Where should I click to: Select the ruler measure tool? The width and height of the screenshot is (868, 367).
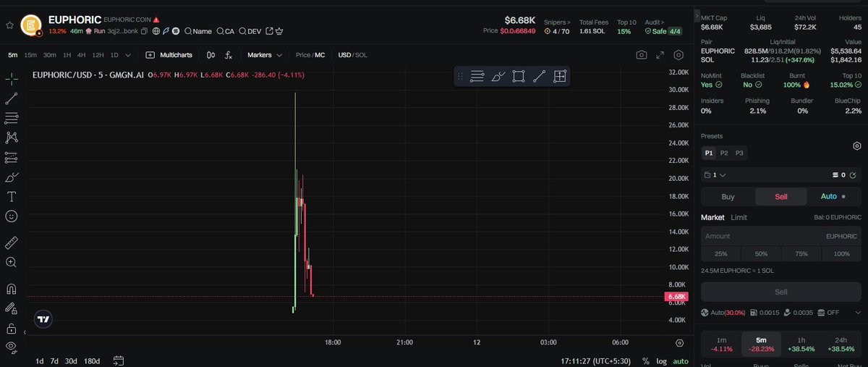click(x=12, y=242)
